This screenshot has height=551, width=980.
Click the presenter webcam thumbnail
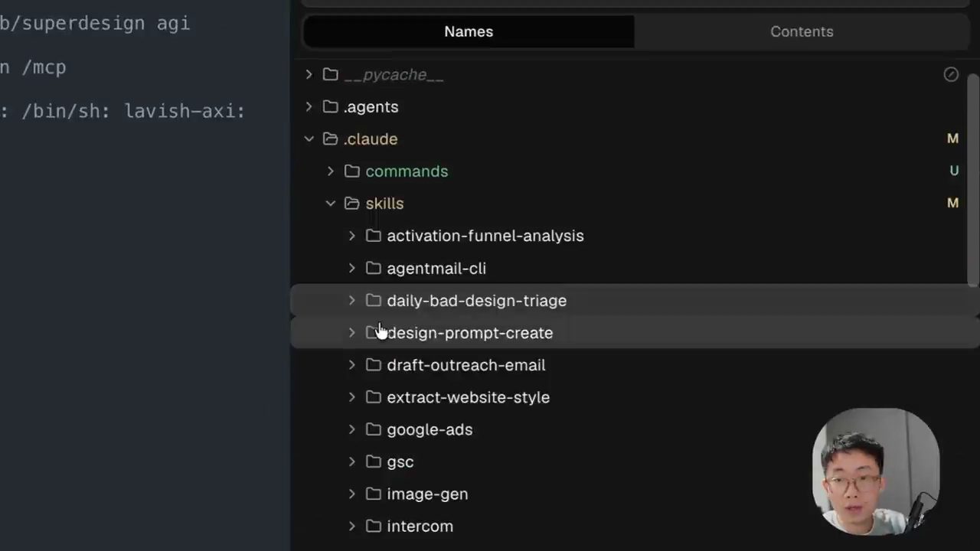pos(876,471)
